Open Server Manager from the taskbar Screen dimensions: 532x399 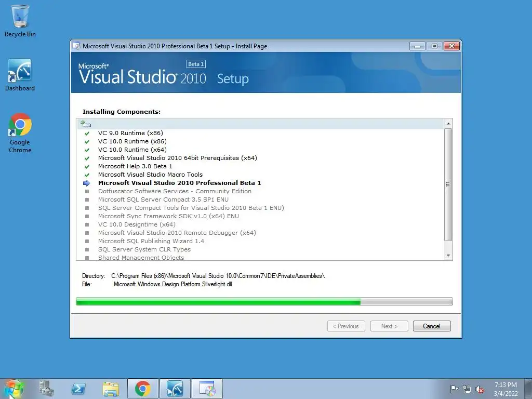point(46,389)
